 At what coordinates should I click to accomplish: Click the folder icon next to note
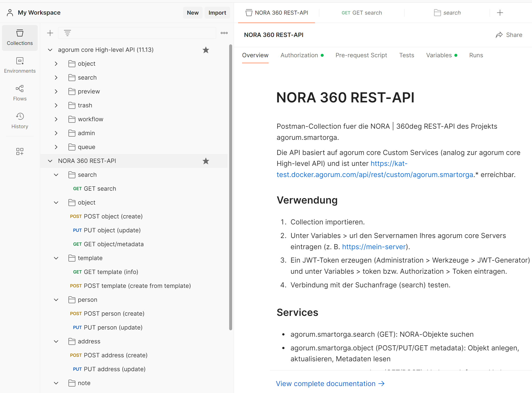tap(72, 383)
